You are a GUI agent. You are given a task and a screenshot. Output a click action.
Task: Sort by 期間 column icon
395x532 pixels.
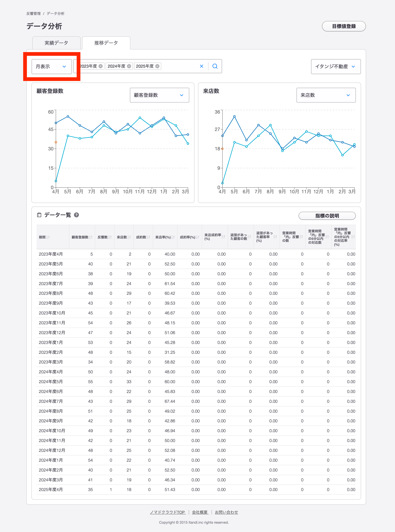pos(48,237)
